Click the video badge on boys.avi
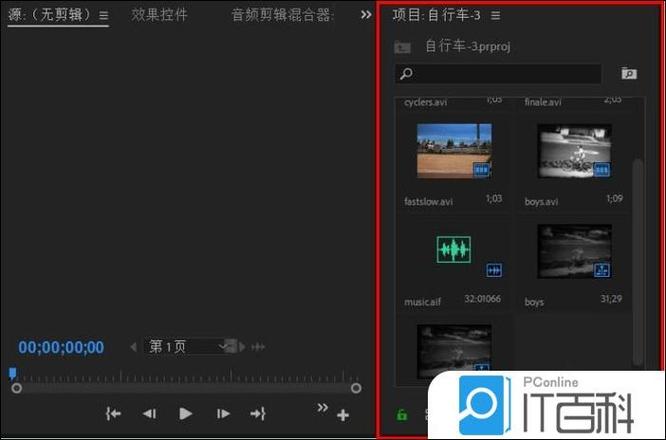Screen dimensions: 666x440 (601, 170)
